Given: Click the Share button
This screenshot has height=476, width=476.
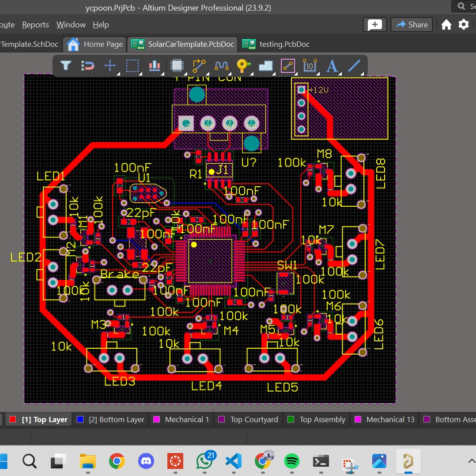Looking at the screenshot, I should [412, 25].
